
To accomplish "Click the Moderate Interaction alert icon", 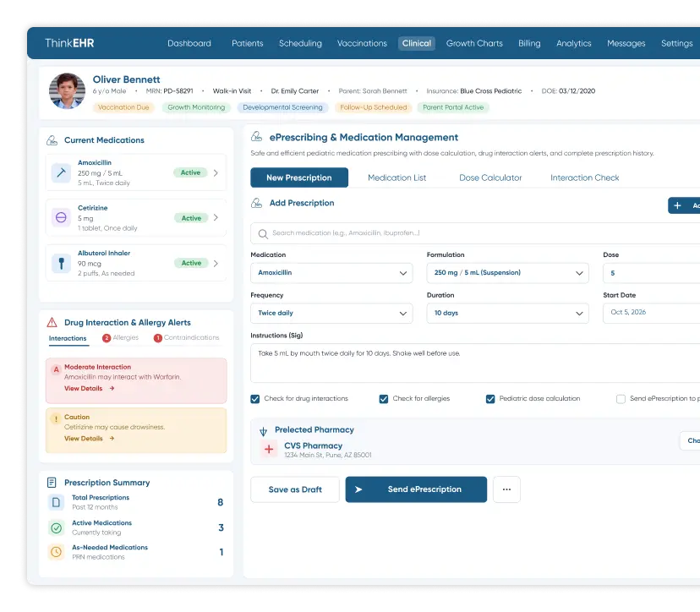I will coord(57,369).
